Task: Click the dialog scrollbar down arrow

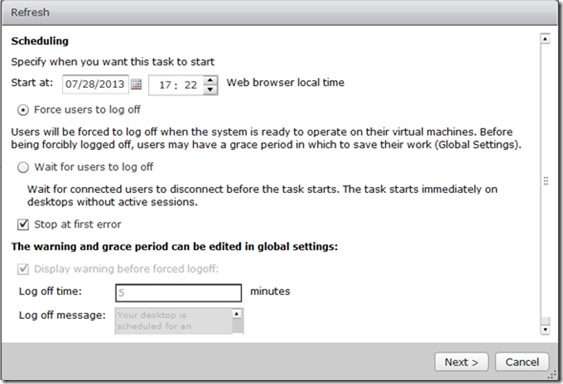Action: click(545, 329)
